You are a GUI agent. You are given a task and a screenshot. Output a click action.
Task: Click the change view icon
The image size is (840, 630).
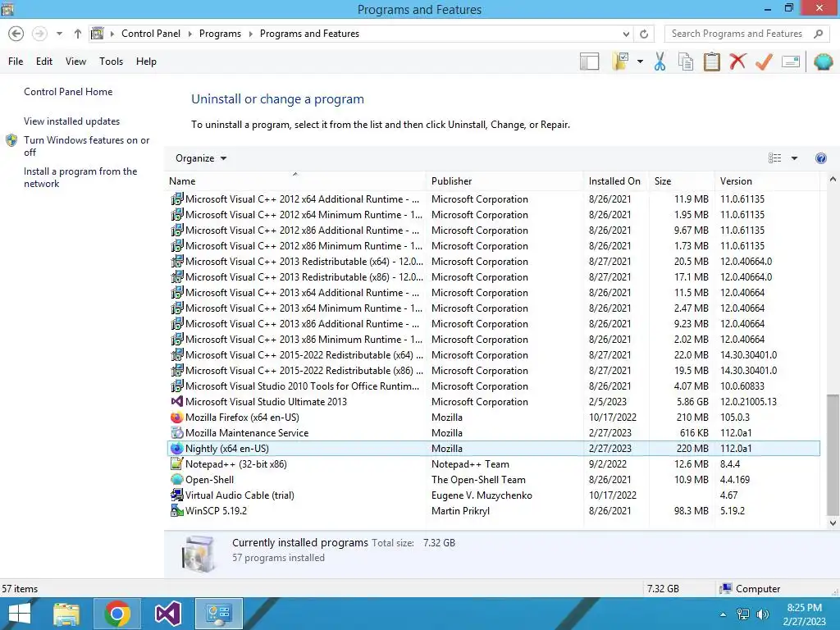[774, 158]
